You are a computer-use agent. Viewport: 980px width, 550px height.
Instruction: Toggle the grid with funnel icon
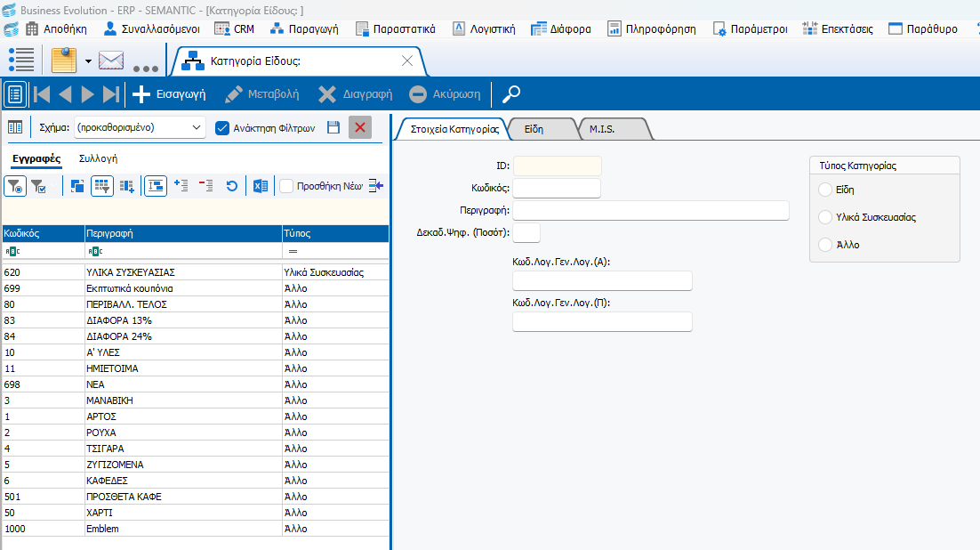pyautogui.click(x=102, y=187)
